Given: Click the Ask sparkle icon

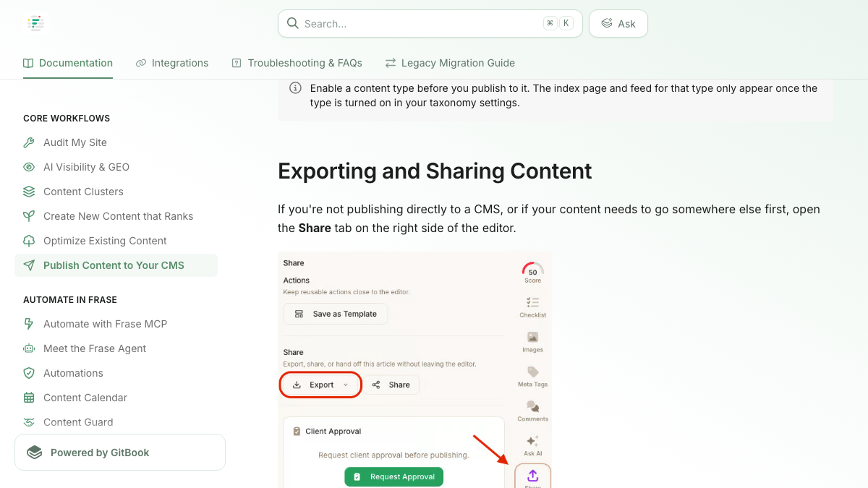Looking at the screenshot, I should tap(607, 23).
